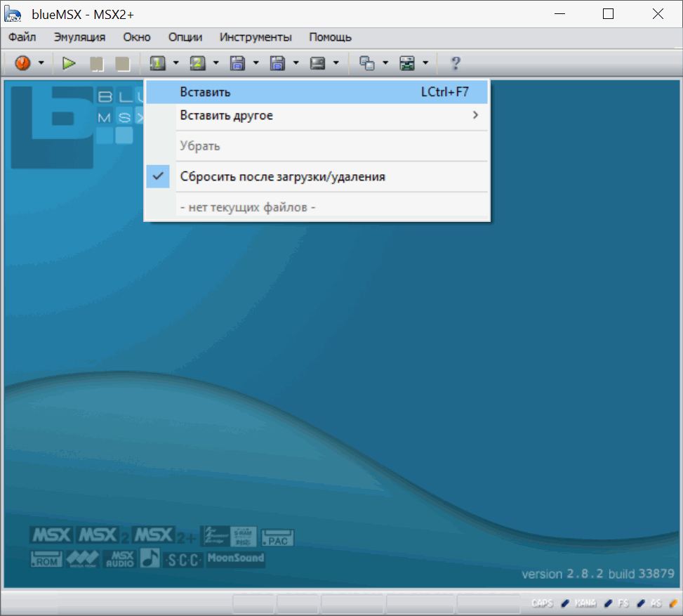Click the options/settings toolbar icon
Image resolution: width=683 pixels, height=616 pixels.
[407, 63]
